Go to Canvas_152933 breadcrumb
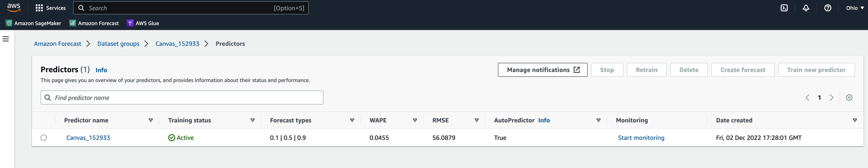The height and width of the screenshot is (168, 868). coord(177,44)
